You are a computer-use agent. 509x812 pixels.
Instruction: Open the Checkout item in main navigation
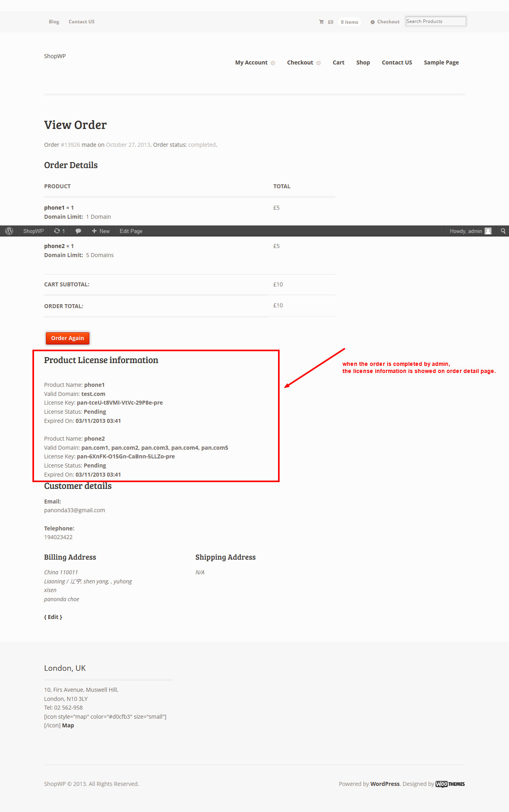click(x=300, y=62)
